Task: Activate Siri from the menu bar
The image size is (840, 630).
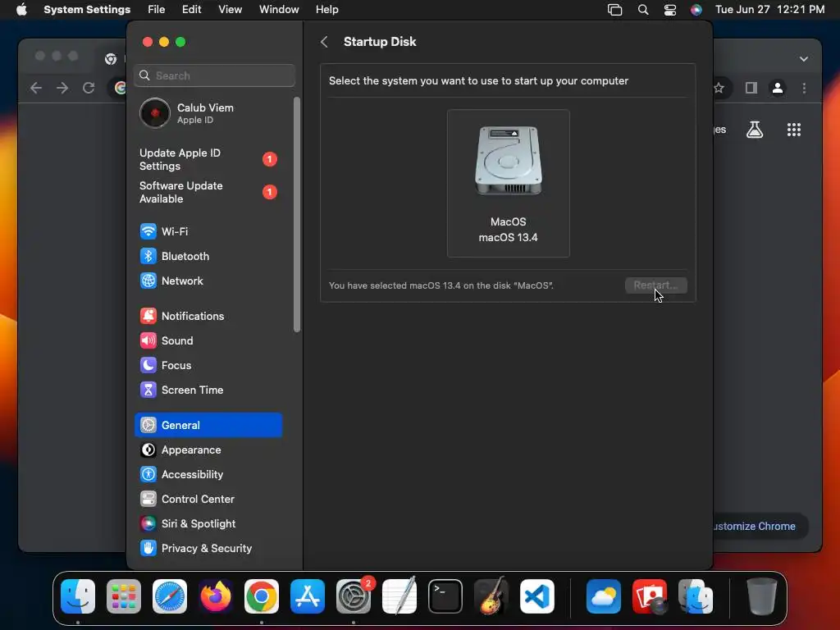Action: 696,10
